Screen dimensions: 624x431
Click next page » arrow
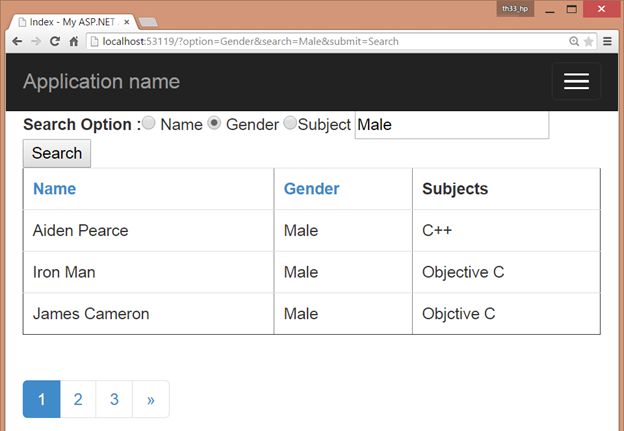[x=151, y=399]
